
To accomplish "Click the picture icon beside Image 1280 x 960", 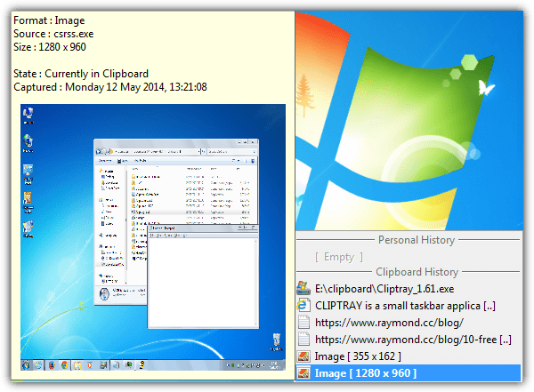I will (303, 373).
